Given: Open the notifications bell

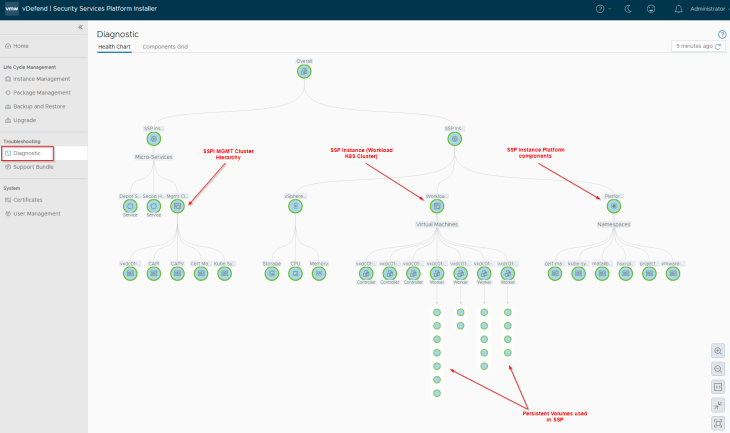Looking at the screenshot, I should [x=679, y=9].
